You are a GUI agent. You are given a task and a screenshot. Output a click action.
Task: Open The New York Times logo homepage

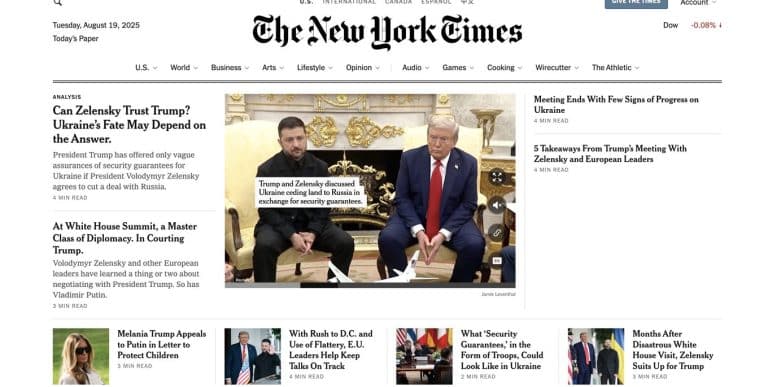(x=387, y=32)
